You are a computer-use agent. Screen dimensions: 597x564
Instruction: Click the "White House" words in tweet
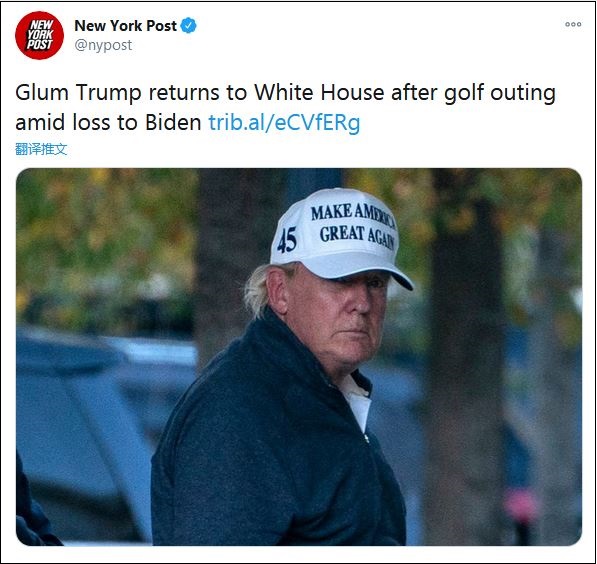click(x=319, y=93)
